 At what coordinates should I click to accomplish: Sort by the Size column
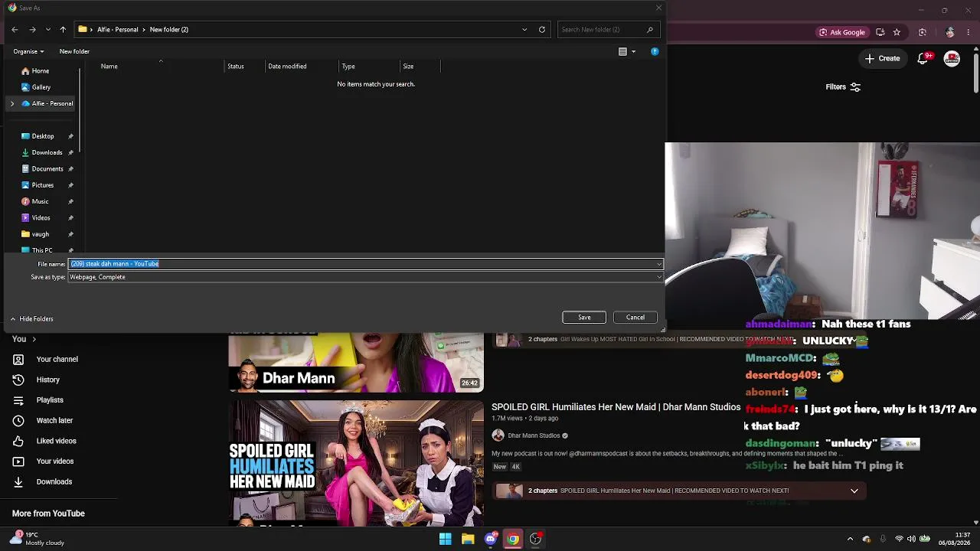[x=408, y=66]
